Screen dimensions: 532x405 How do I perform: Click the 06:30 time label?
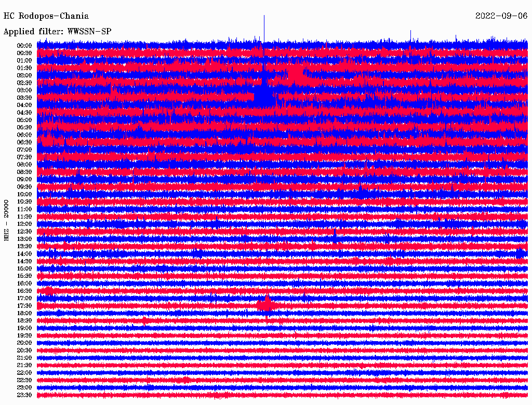[24, 142]
